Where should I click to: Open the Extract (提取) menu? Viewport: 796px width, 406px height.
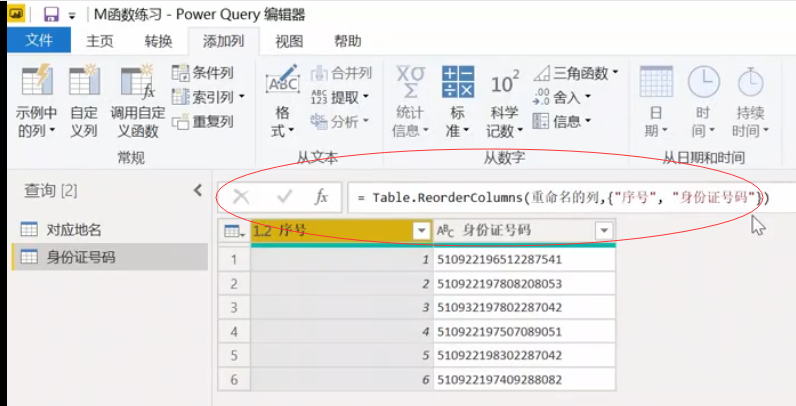click(339, 97)
